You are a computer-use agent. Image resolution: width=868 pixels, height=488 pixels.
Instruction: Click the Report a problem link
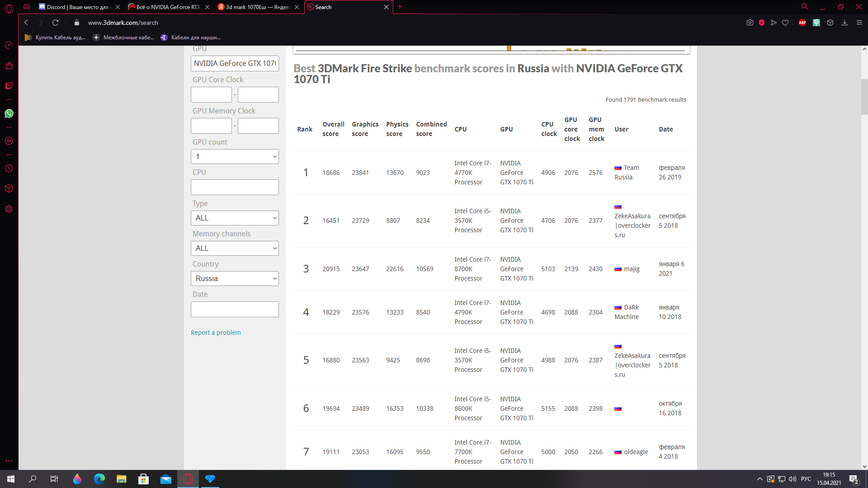point(216,333)
